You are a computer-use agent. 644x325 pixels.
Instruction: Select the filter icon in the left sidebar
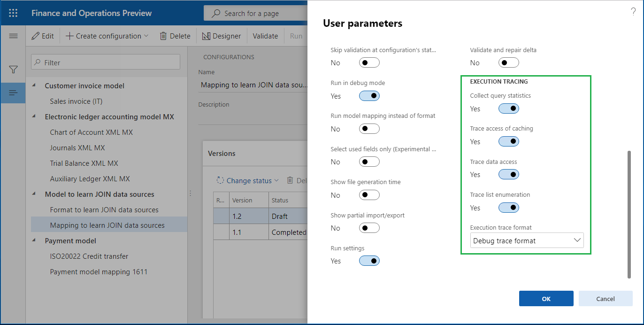13,68
